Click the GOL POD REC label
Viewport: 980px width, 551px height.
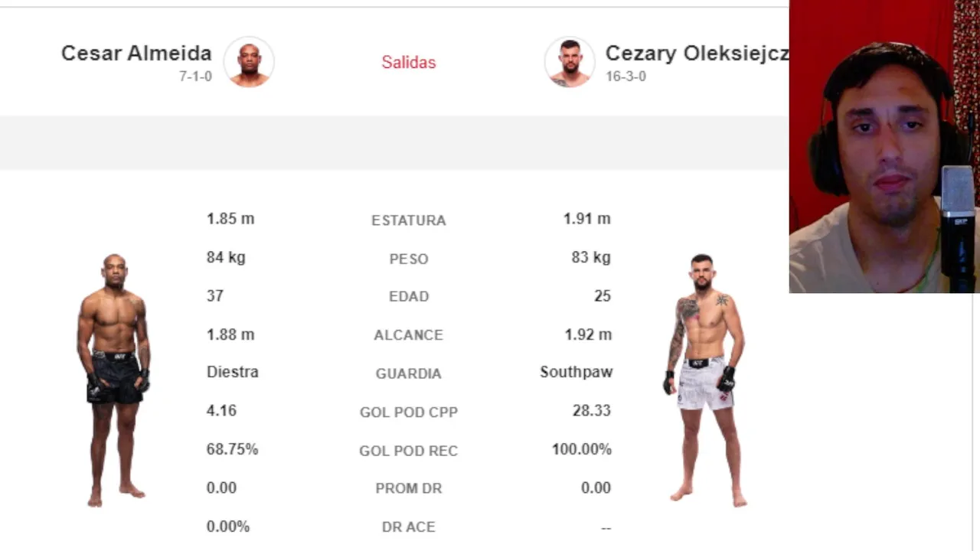pos(409,451)
